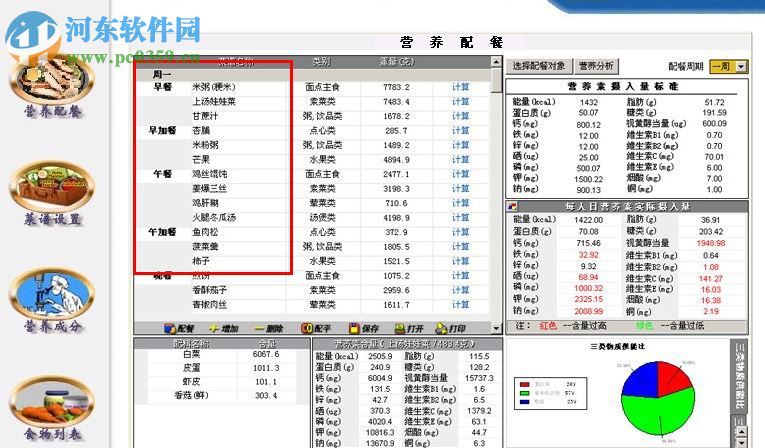Click ingredient 皮蛋 in 配料名称 list
765x448 pixels.
(191, 368)
